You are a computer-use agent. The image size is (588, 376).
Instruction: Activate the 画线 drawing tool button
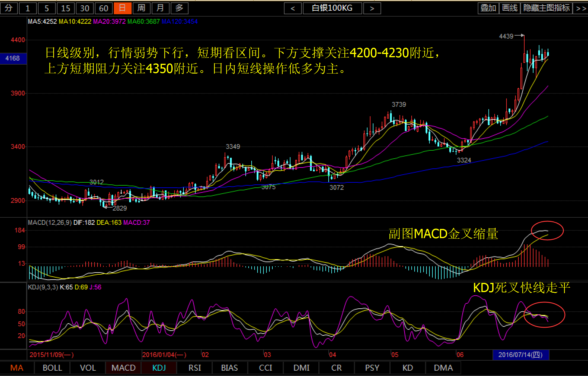(510, 8)
